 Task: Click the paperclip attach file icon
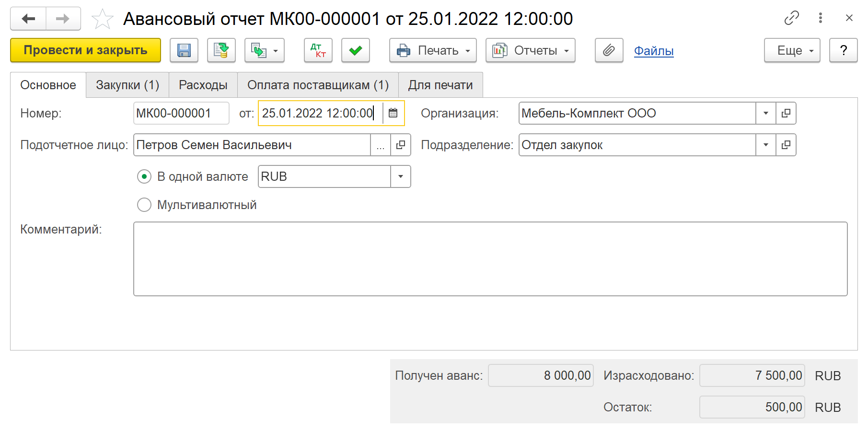coord(609,50)
